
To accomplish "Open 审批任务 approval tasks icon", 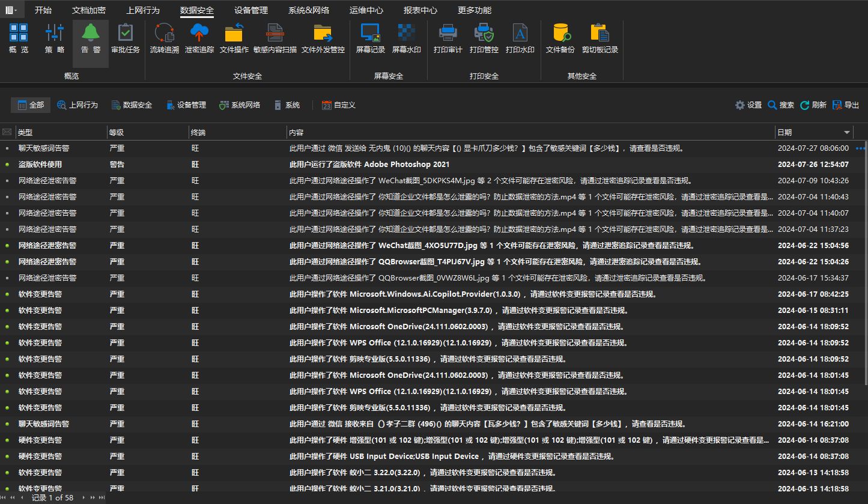I will click(126, 40).
